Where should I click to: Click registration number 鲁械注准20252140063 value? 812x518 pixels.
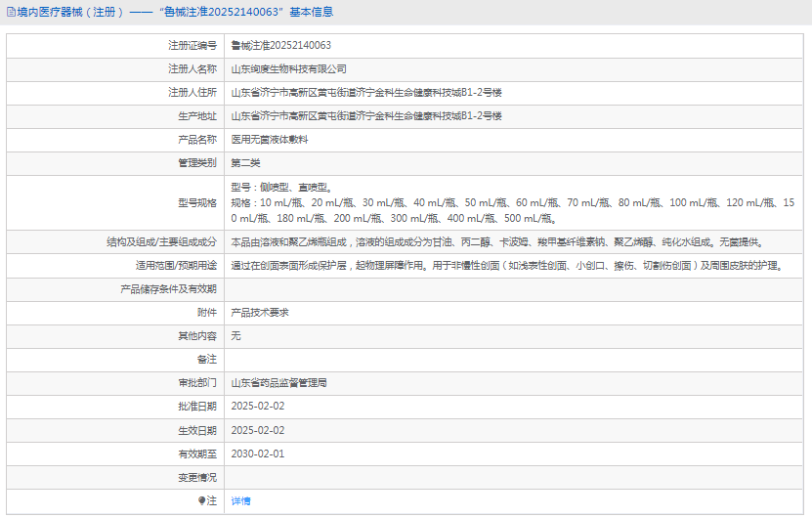click(x=280, y=46)
